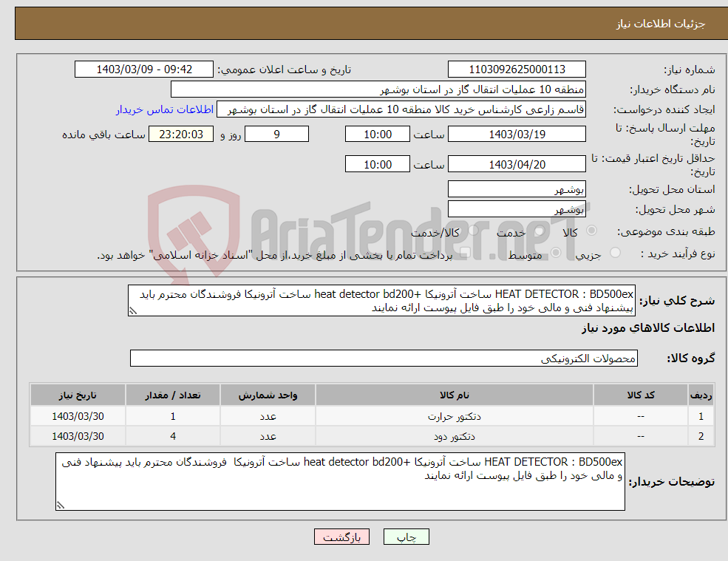Screen dimensions: 728x561
Task: Select the کالا/خدمت radio button
Action: pos(473,231)
